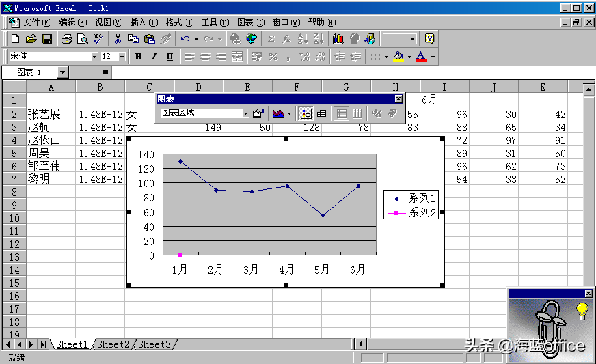Paste with the clipboard icon
The width and height of the screenshot is (596, 364).
click(150, 39)
